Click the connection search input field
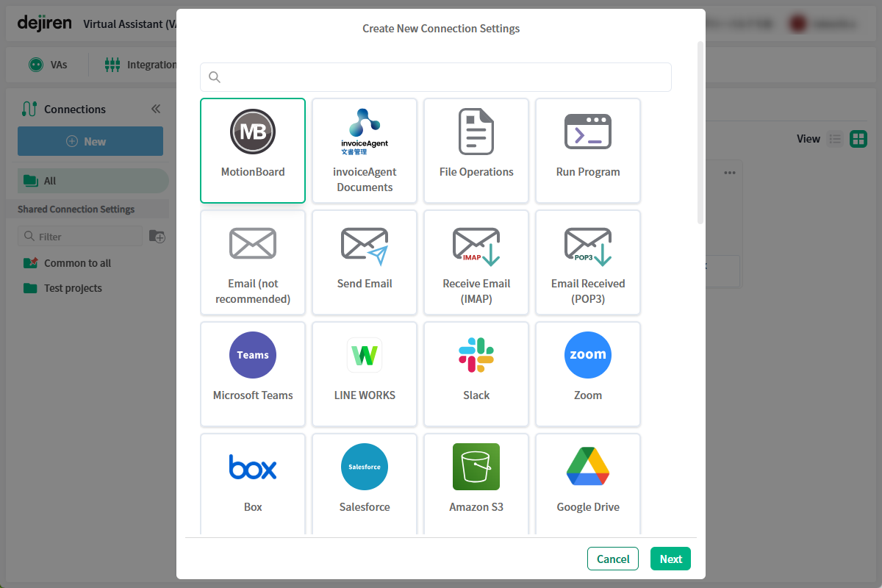The height and width of the screenshot is (588, 882). coord(436,77)
